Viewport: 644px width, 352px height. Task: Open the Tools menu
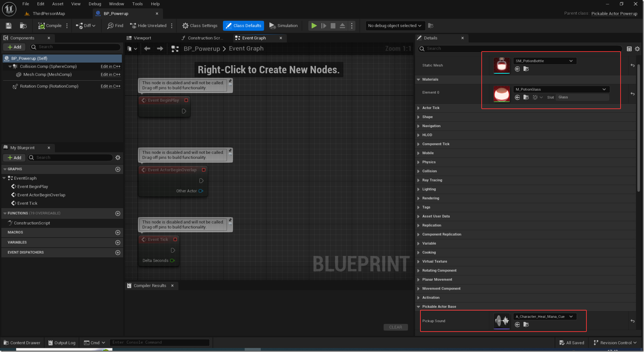137,4
